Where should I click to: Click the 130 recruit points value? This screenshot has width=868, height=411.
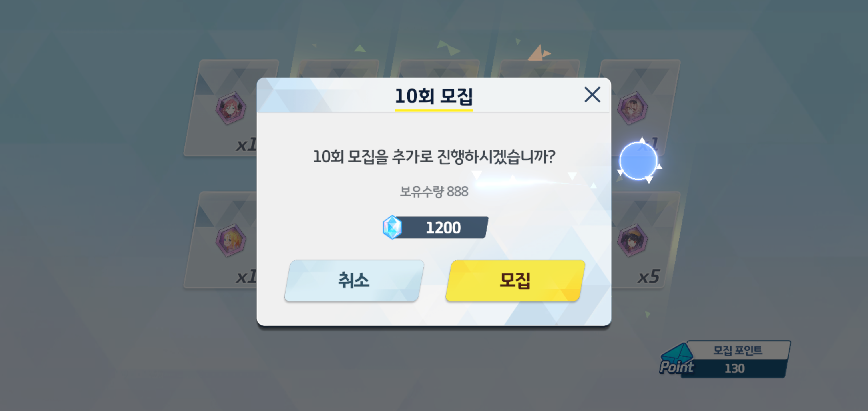pos(735,368)
